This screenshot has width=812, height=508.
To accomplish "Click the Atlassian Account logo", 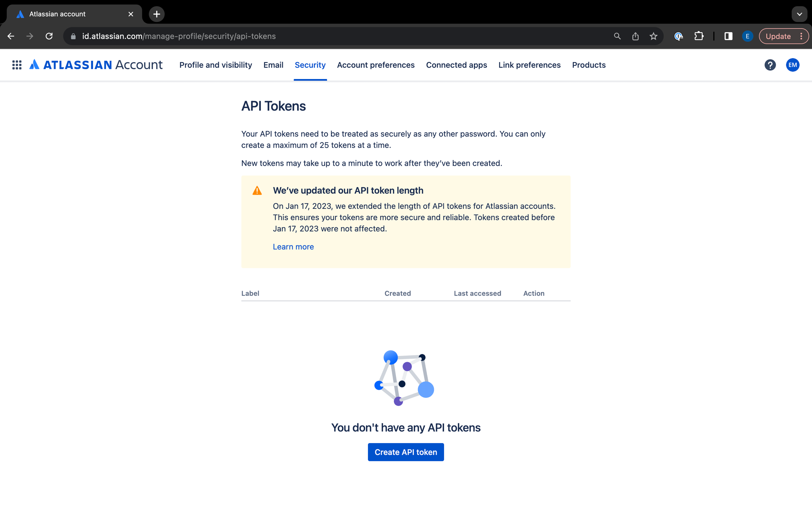I will pyautogui.click(x=96, y=65).
